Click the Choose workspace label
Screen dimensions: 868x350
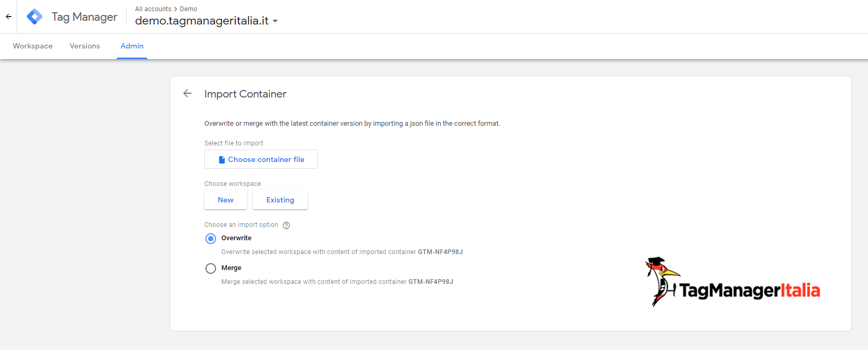click(x=233, y=184)
